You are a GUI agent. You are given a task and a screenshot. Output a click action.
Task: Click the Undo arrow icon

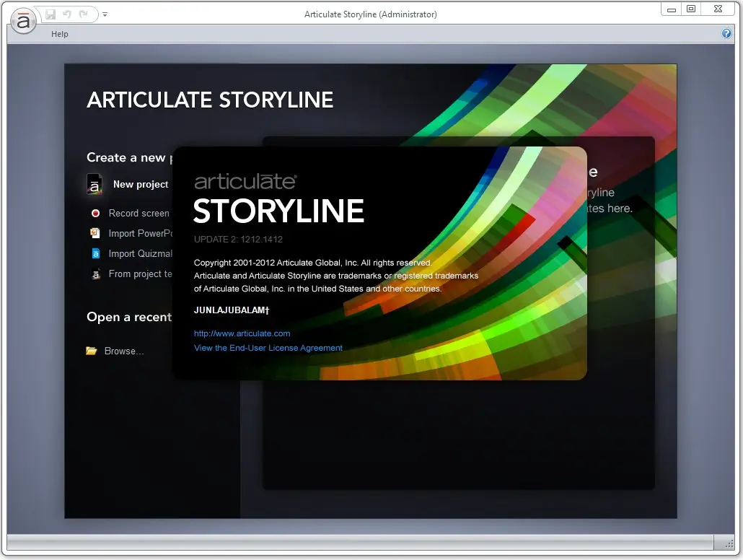click(67, 14)
